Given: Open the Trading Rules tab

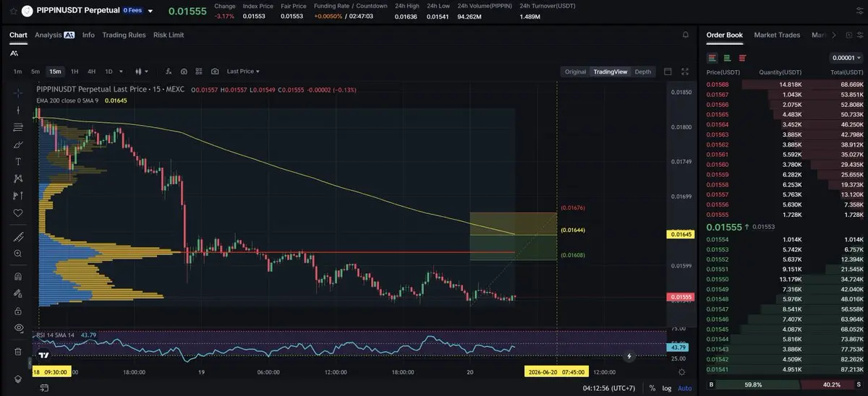Looking at the screenshot, I should 124,35.
